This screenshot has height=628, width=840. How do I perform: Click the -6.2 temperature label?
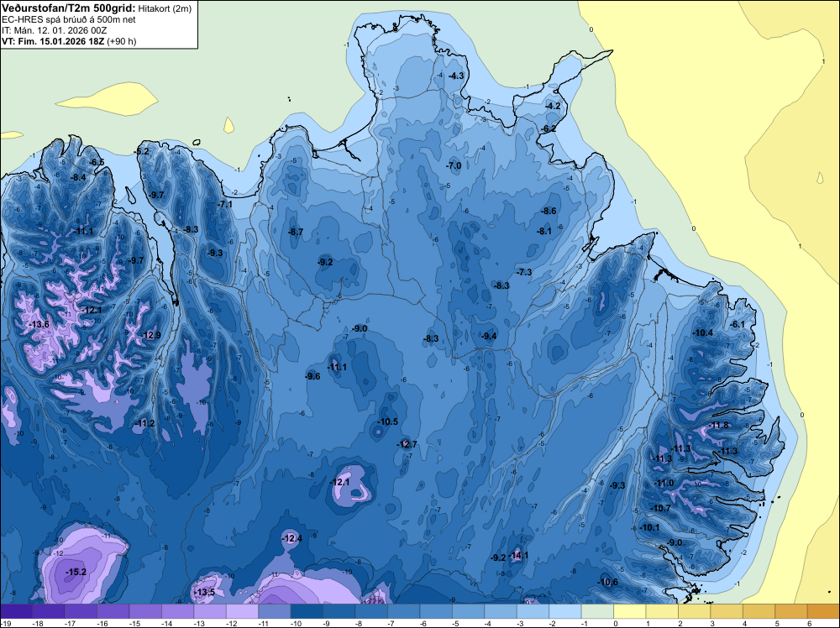[x=548, y=128]
